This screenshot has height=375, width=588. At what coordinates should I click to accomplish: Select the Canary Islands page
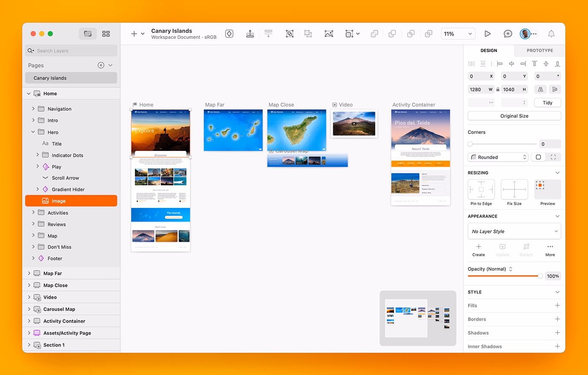point(71,78)
